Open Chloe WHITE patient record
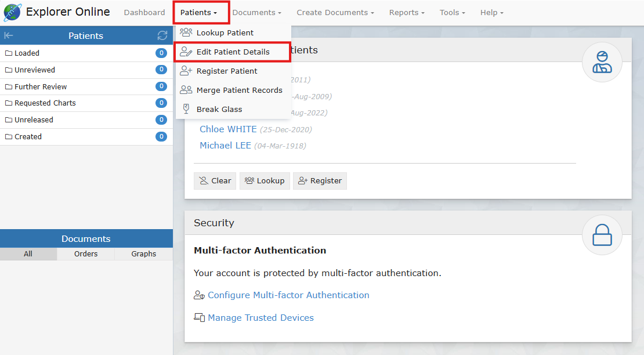 [228, 129]
